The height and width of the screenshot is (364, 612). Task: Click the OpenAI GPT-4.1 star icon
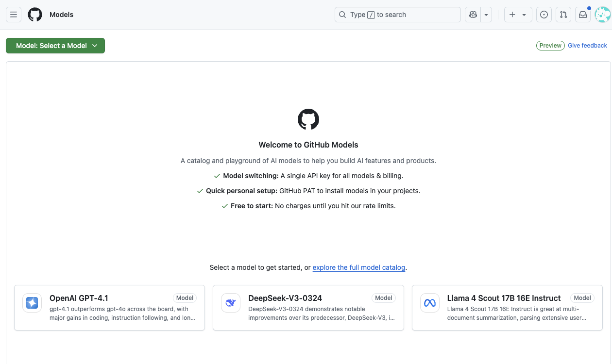click(x=32, y=303)
